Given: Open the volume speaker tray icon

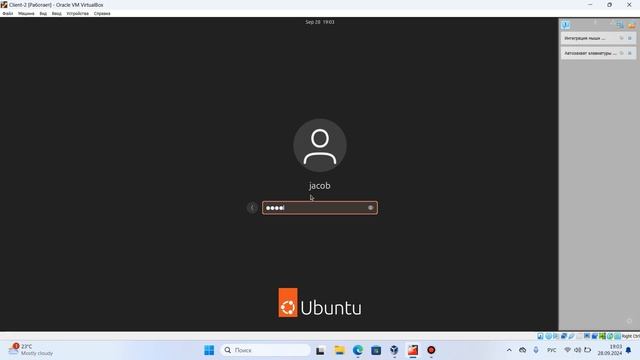Looking at the screenshot, I should (x=578, y=350).
